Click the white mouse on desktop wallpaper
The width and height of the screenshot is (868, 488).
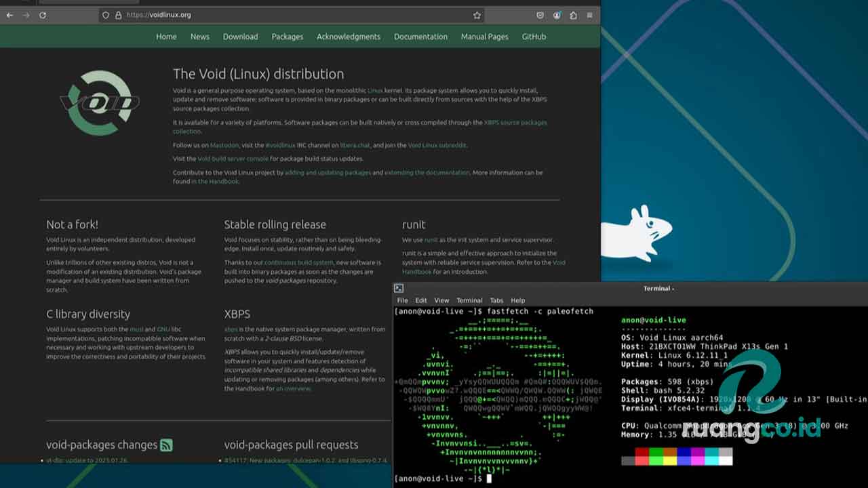coord(636,235)
